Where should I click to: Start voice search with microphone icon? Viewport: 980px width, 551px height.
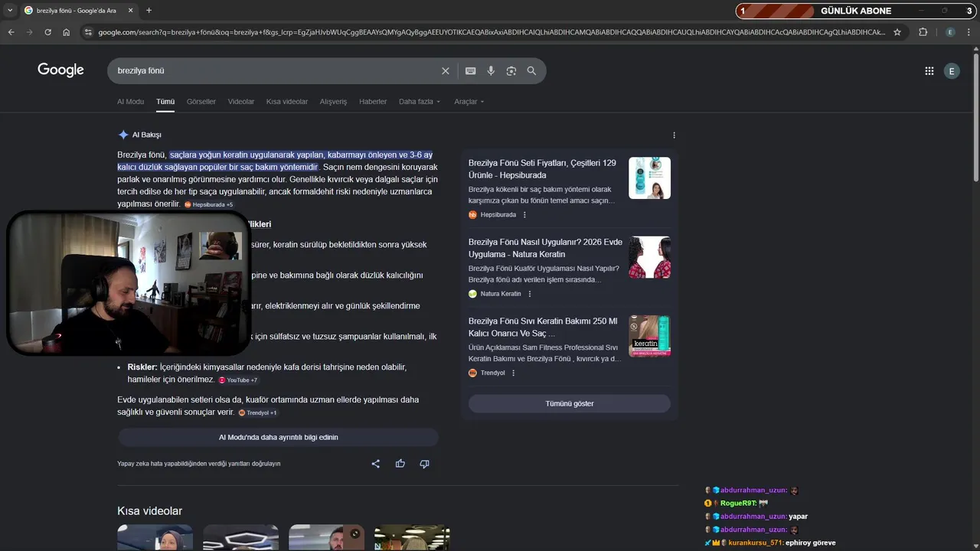(x=491, y=70)
